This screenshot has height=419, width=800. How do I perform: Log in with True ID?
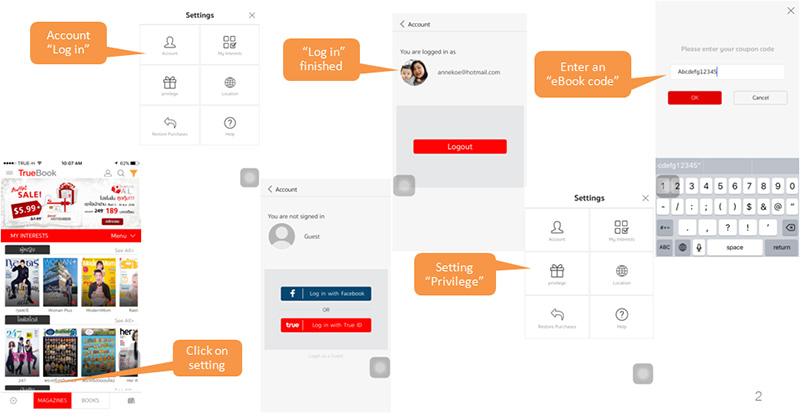click(326, 324)
